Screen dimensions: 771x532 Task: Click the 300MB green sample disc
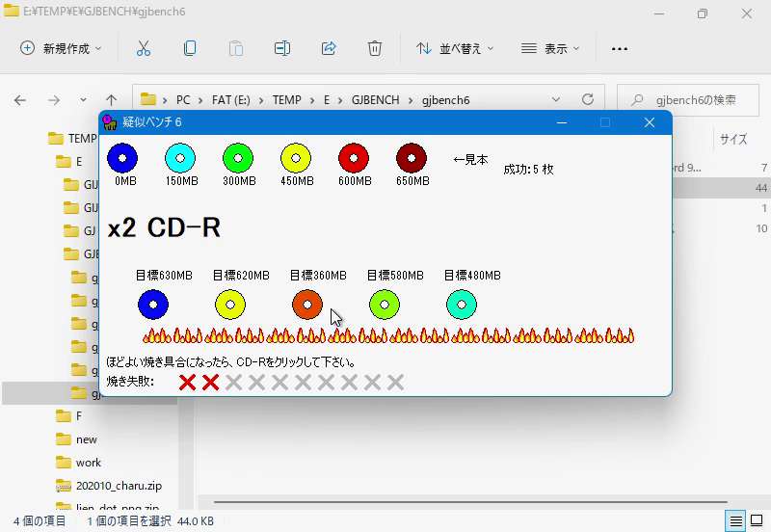click(238, 158)
